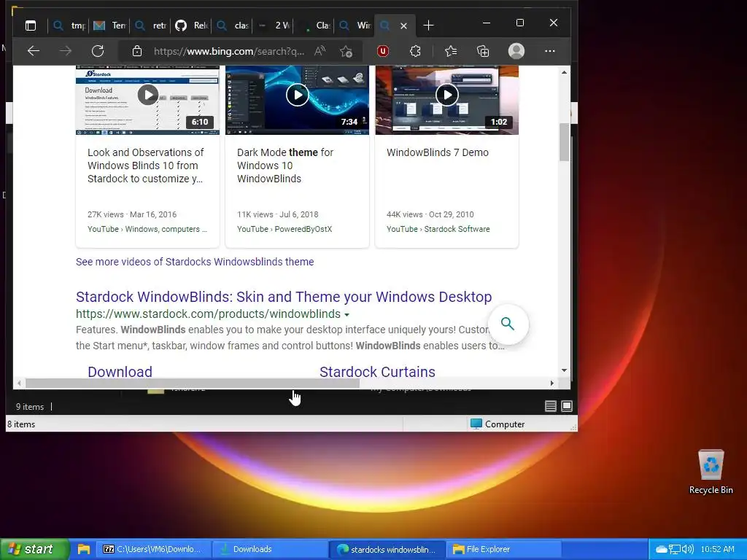Switch to the 'Cla' tab
This screenshot has width=747, height=560.
pos(314,26)
